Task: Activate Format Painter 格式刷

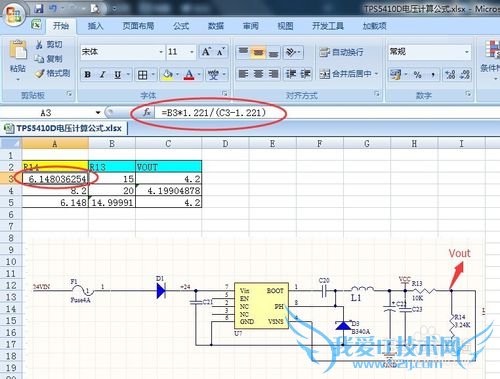Action: [x=53, y=73]
